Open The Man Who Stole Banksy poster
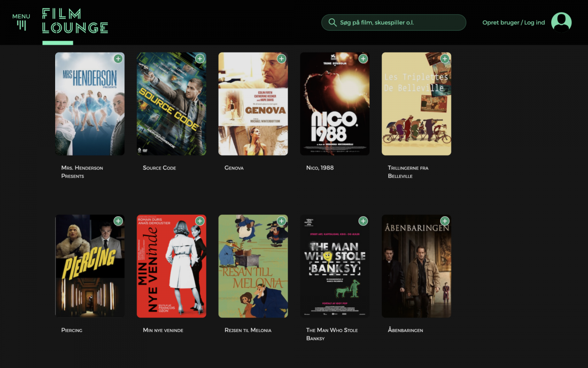588x368 pixels. point(335,266)
